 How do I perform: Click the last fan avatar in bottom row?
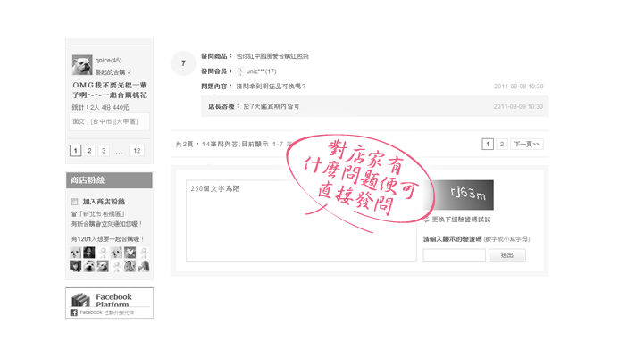coord(143,266)
